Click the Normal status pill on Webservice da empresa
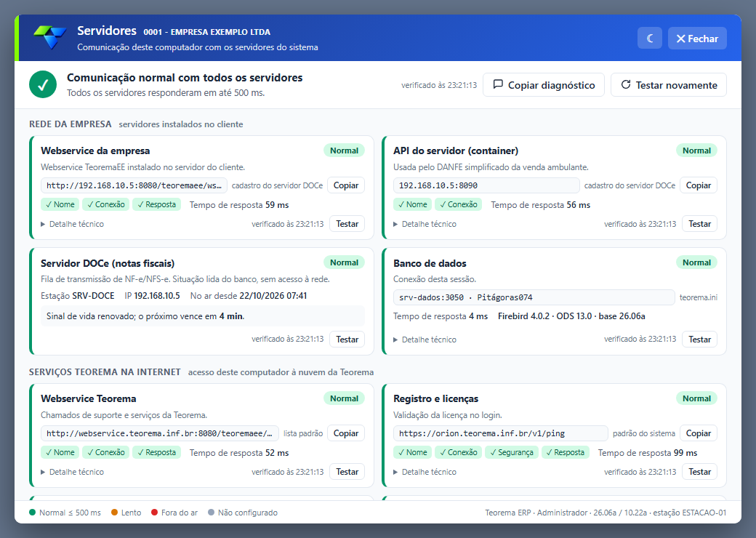Screen dimensions: 756x538 point(345,150)
